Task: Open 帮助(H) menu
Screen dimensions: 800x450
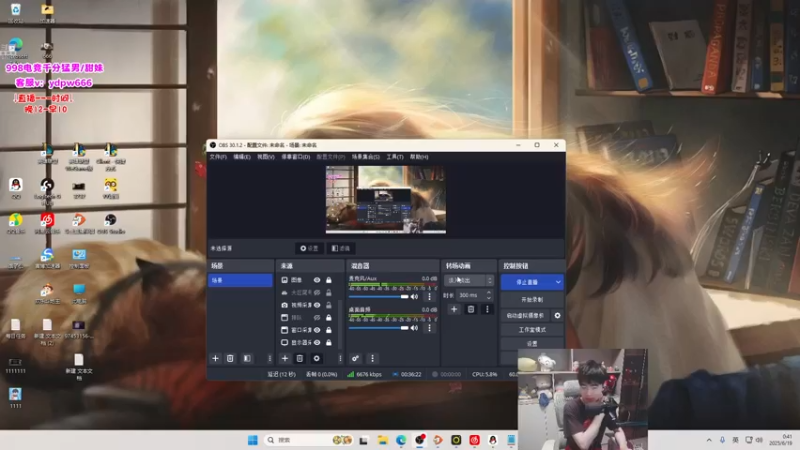Action: pyautogui.click(x=419, y=157)
